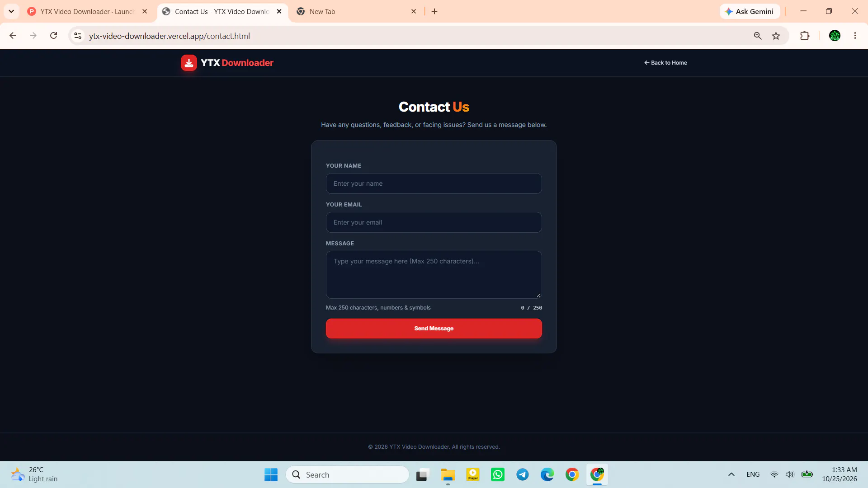Click the Ask Gemini button
Viewport: 868px width, 488px height.
750,11
